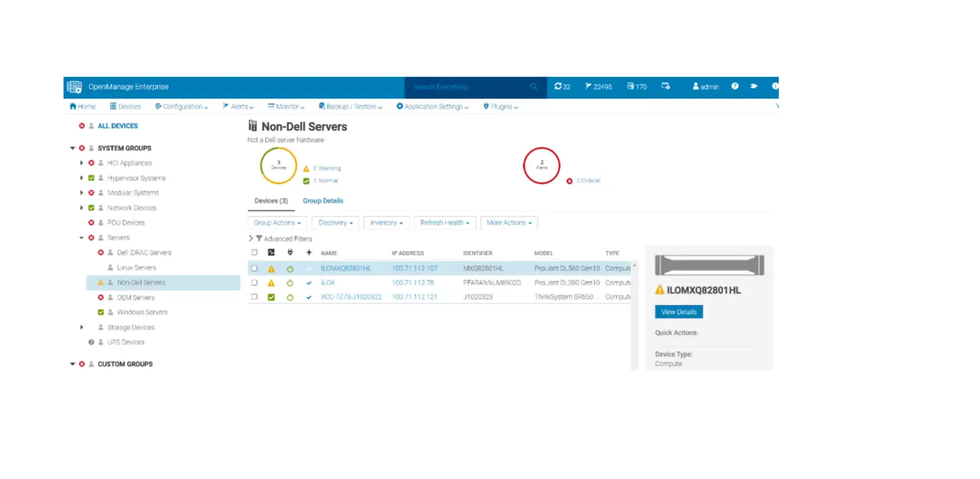The width and height of the screenshot is (980, 479).
Task: Click the power state column header icon
Action: 289,253
